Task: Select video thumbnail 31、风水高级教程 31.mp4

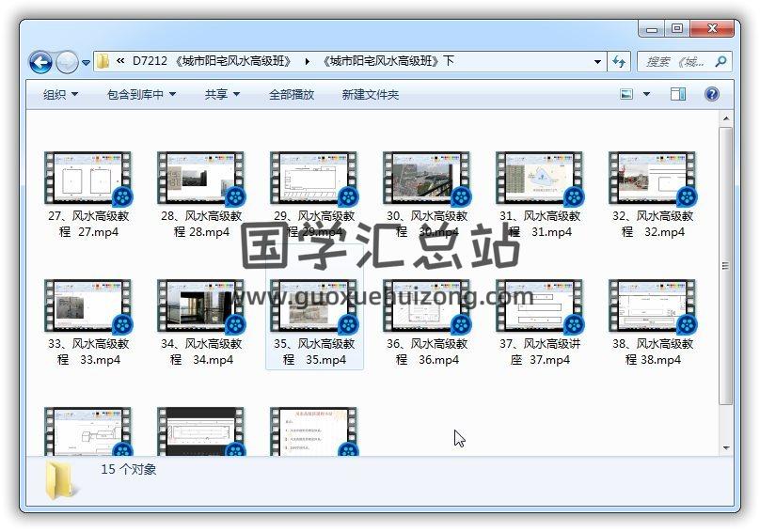Action: coord(540,179)
